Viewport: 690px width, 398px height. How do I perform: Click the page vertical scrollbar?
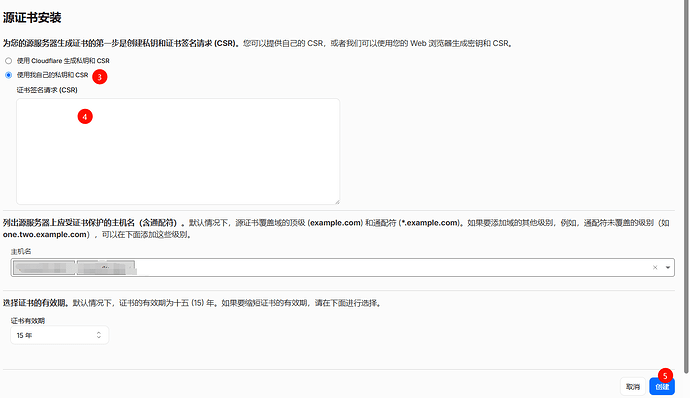click(x=686, y=187)
